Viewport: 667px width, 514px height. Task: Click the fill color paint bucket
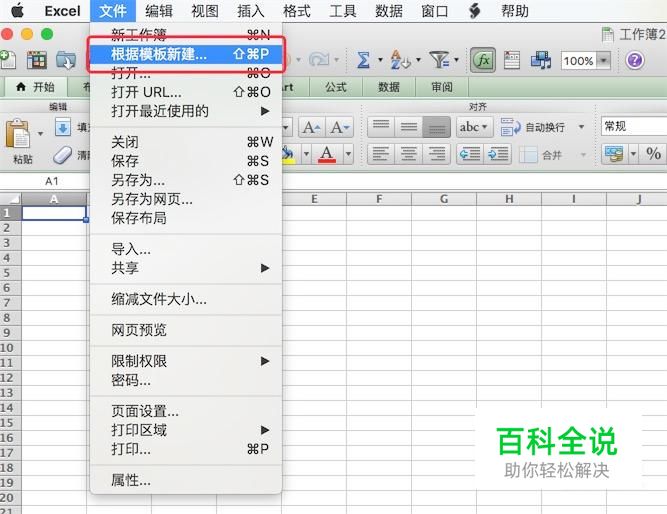[x=289, y=154]
